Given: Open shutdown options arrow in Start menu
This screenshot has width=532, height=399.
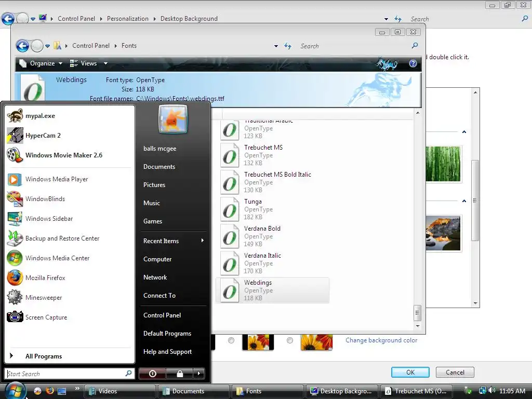Looking at the screenshot, I should 199,374.
